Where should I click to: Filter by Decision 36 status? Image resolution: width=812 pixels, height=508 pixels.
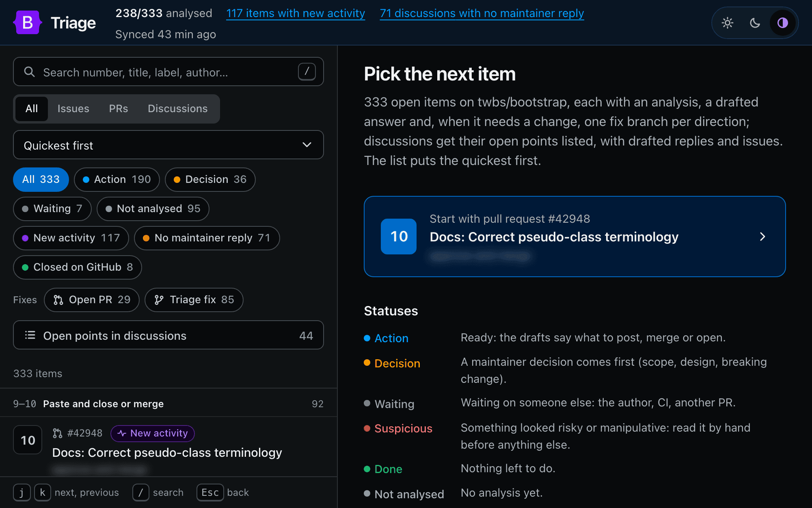(210, 179)
